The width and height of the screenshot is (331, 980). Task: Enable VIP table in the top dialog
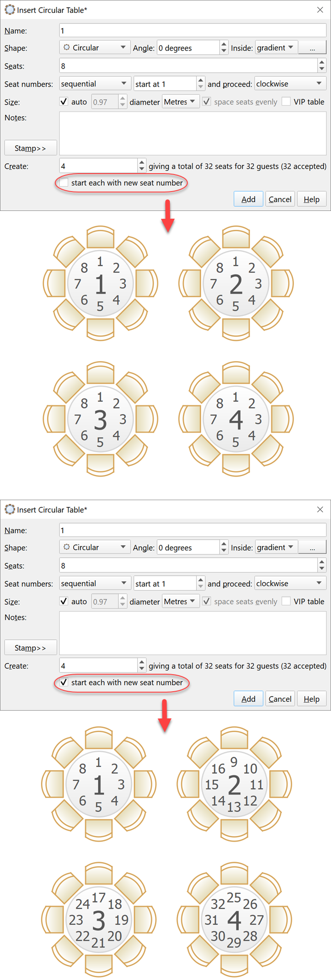point(286,102)
